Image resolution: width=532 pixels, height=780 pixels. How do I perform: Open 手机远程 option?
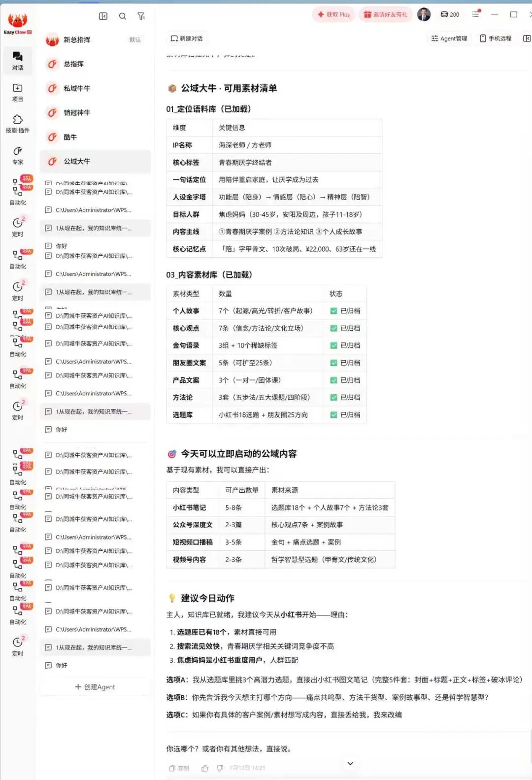coord(496,38)
